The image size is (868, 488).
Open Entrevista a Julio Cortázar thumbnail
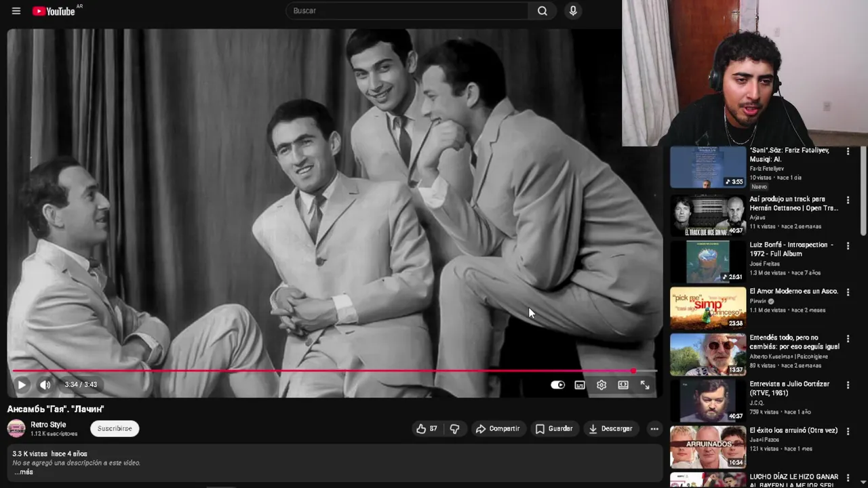click(x=708, y=401)
